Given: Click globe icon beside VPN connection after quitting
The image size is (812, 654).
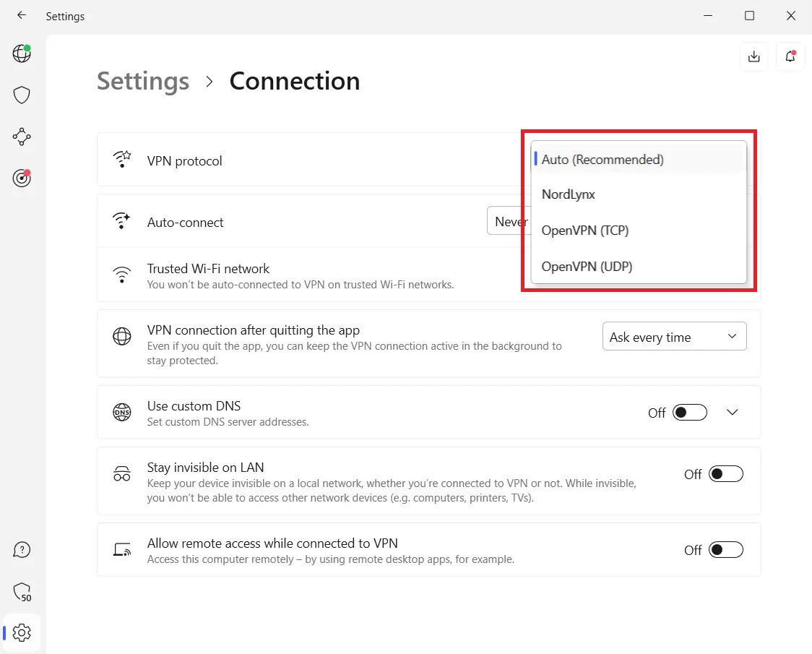Looking at the screenshot, I should pyautogui.click(x=121, y=336).
